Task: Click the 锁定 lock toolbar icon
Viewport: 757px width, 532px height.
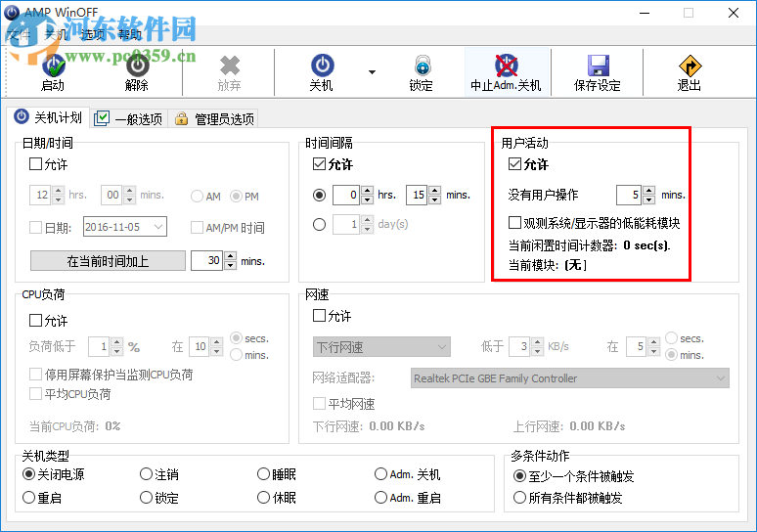Action: coord(422,66)
